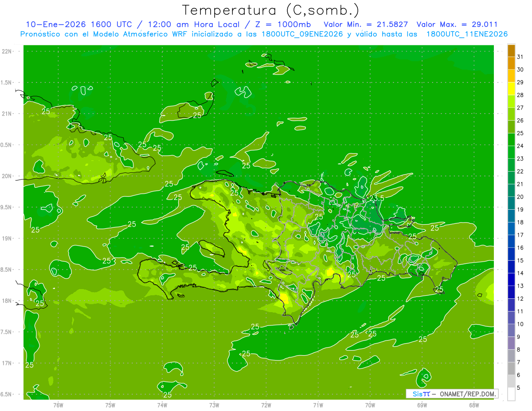This screenshot has height=411, width=532.
Task: Click the 23.5 contour label on map
Action: pyautogui.click(x=376, y=198)
